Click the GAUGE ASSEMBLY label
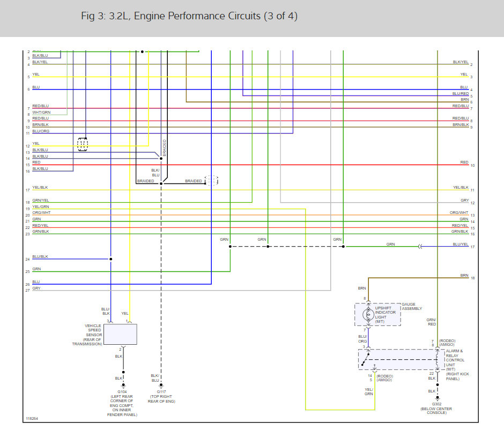Viewport: 504px width, 437px height. click(412, 307)
